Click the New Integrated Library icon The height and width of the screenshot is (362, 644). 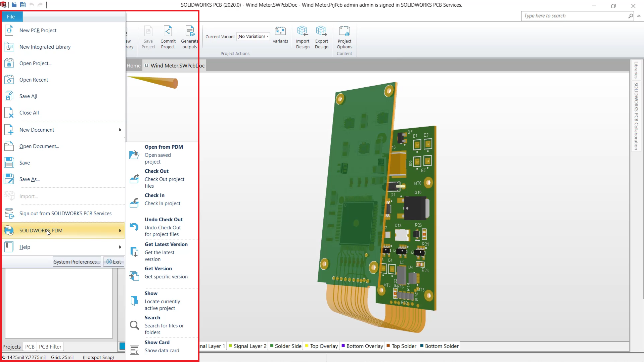tap(9, 47)
